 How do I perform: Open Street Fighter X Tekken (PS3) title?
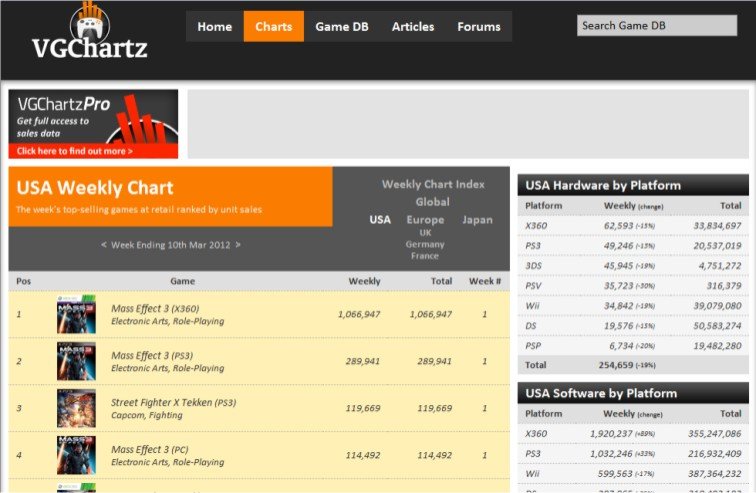coord(174,402)
